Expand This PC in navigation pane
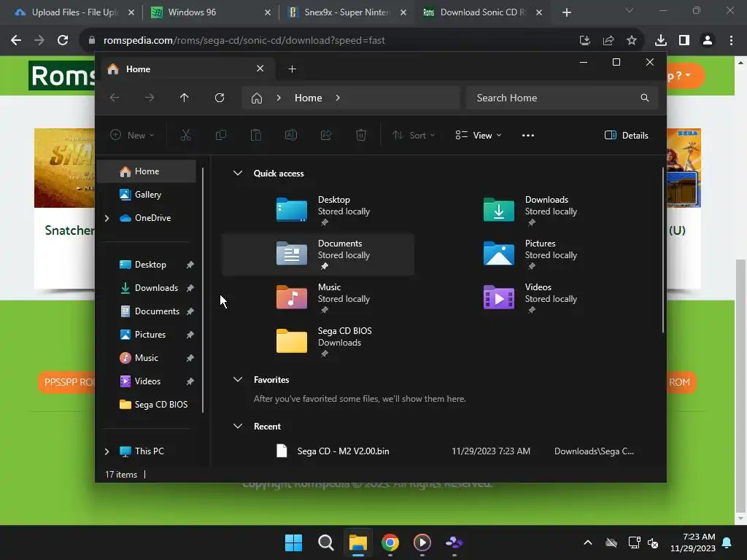Screen dimensions: 747x560 pyautogui.click(x=107, y=451)
